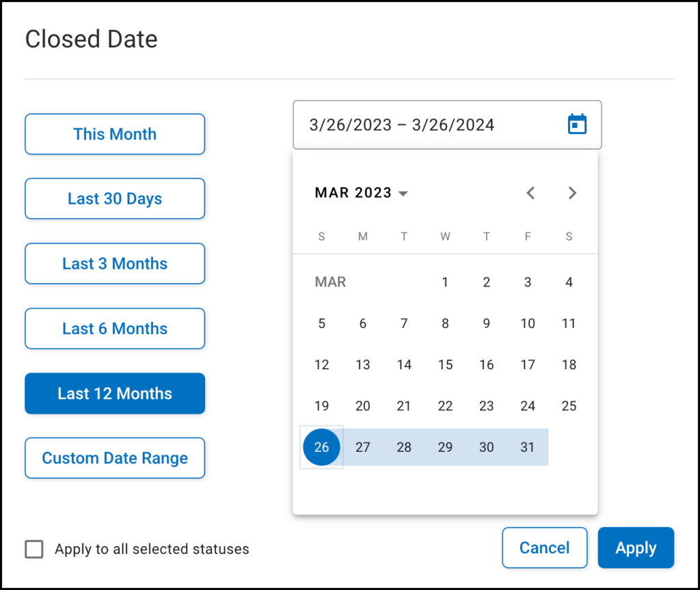The width and height of the screenshot is (700, 590).
Task: Go to previous month arrow
Action: click(x=530, y=193)
